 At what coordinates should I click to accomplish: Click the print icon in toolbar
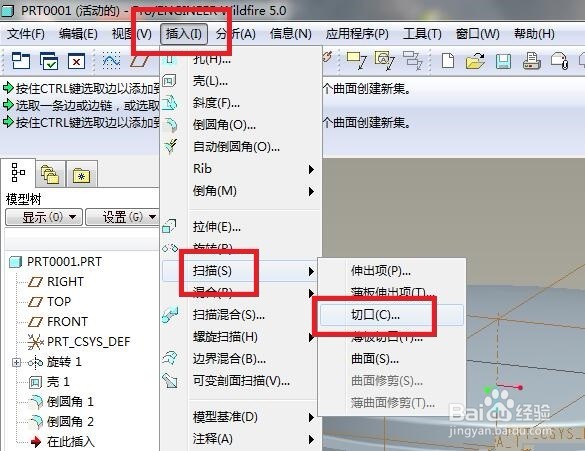pyautogui.click(x=531, y=61)
